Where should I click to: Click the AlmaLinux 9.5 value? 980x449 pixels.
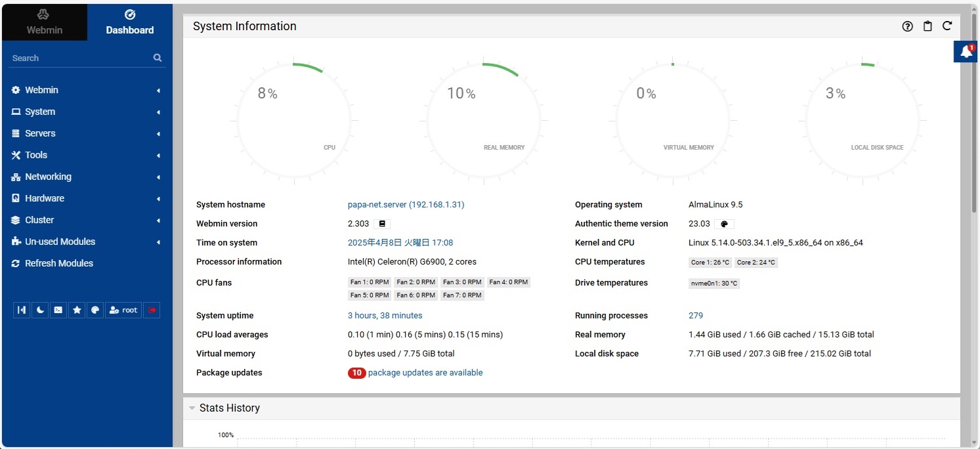715,205
